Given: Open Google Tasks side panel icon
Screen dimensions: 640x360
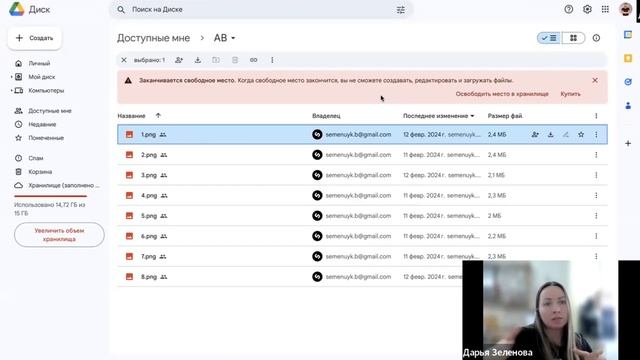Looking at the screenshot, I should (x=628, y=82).
